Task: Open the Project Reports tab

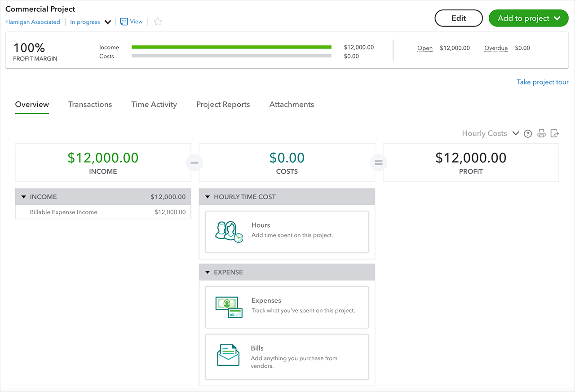Action: 223,105
